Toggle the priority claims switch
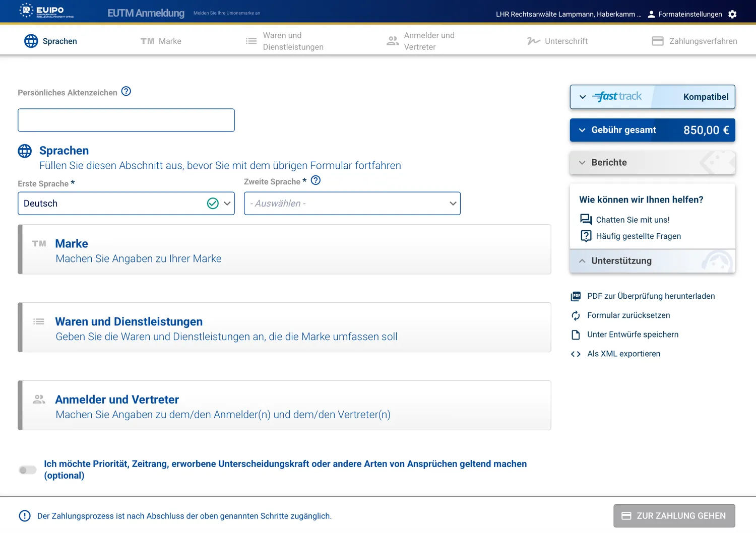 point(28,470)
